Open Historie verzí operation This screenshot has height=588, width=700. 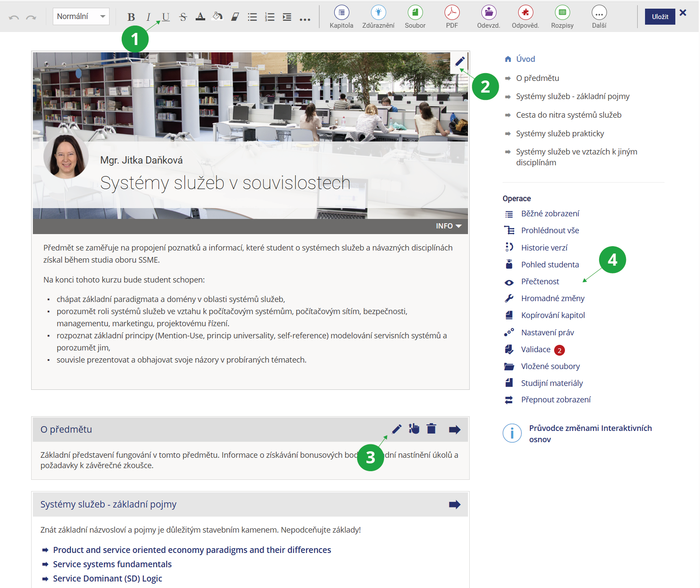point(544,247)
